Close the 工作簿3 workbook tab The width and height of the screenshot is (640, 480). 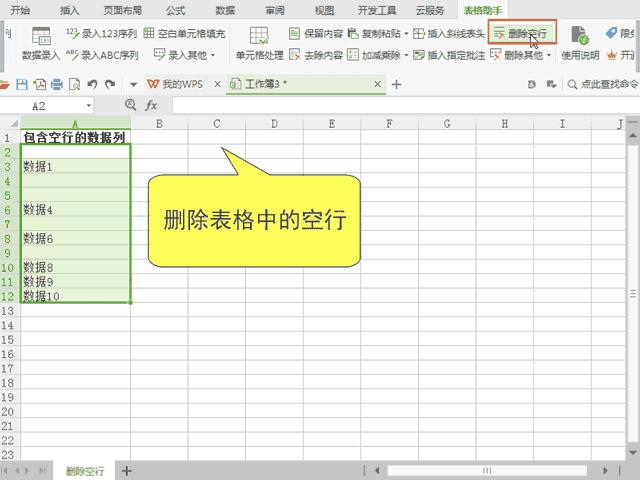click(x=378, y=84)
